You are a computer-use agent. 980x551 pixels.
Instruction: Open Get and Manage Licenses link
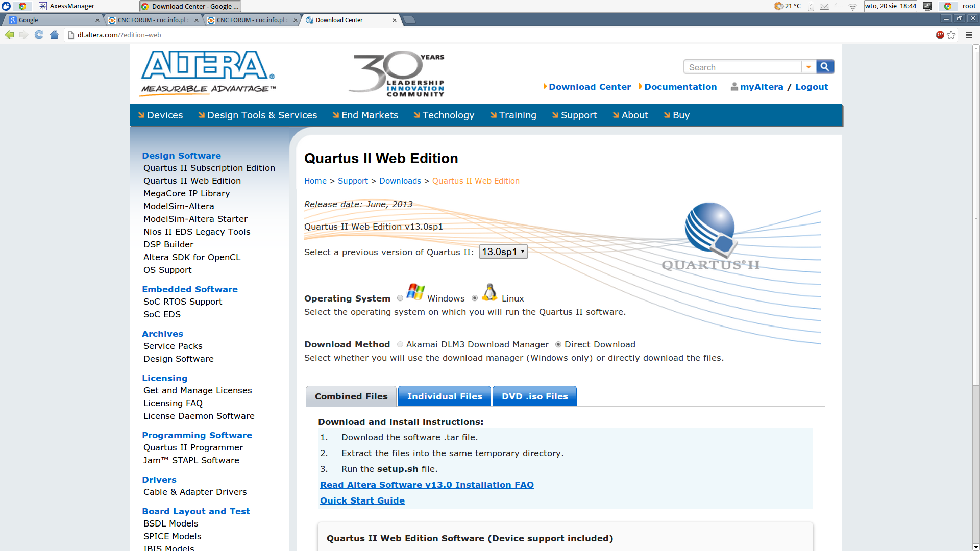pyautogui.click(x=198, y=390)
